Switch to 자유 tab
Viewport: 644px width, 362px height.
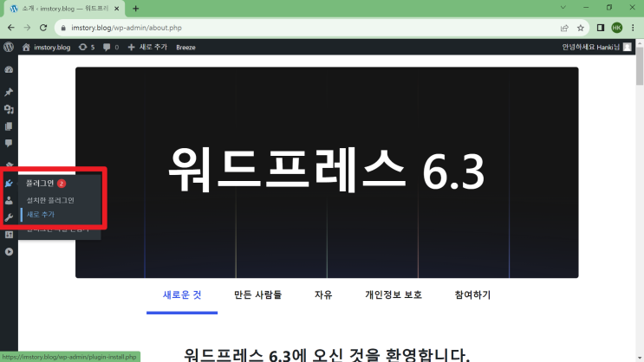click(x=323, y=294)
